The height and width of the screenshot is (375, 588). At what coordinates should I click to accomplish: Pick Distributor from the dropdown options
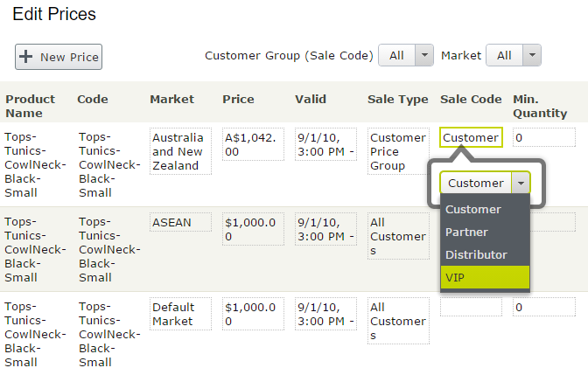(485, 254)
